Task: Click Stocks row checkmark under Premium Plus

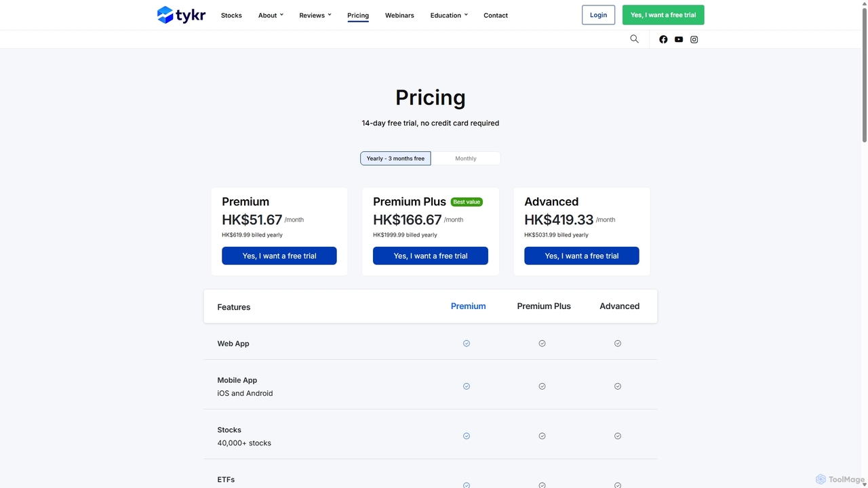Action: [542, 436]
